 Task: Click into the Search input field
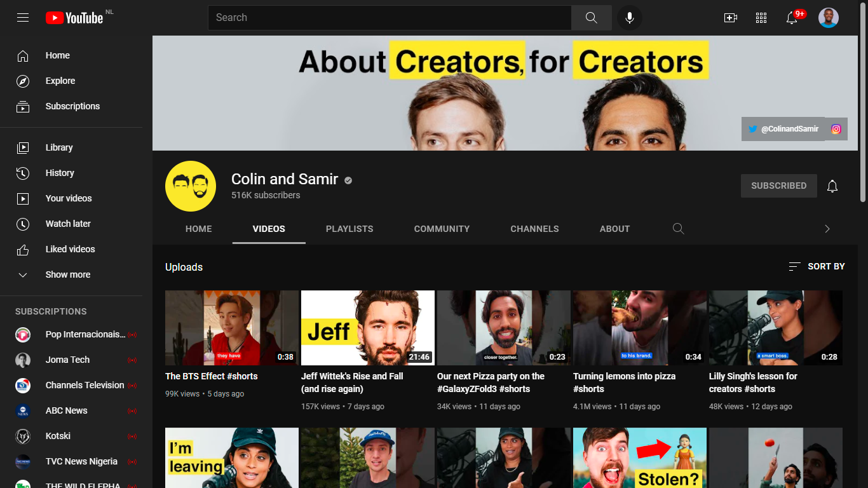tap(390, 18)
